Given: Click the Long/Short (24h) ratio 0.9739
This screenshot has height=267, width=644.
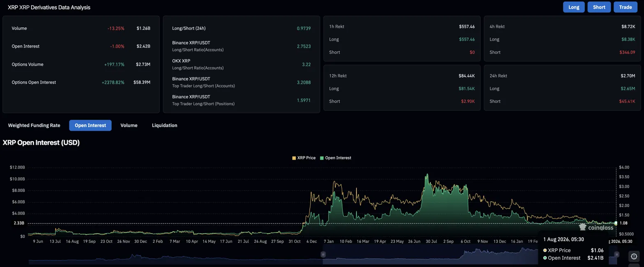Looking at the screenshot, I should (304, 28).
